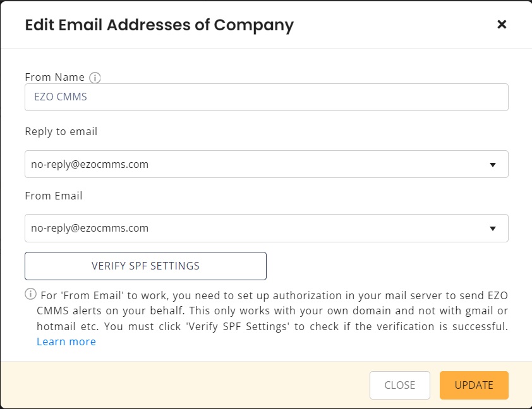The image size is (532, 409).
Task: Click the info icon beside From Name
Action: point(95,78)
